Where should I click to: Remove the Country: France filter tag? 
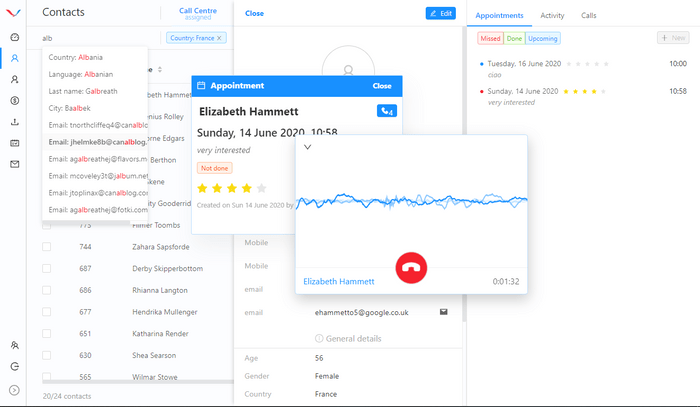(220, 38)
